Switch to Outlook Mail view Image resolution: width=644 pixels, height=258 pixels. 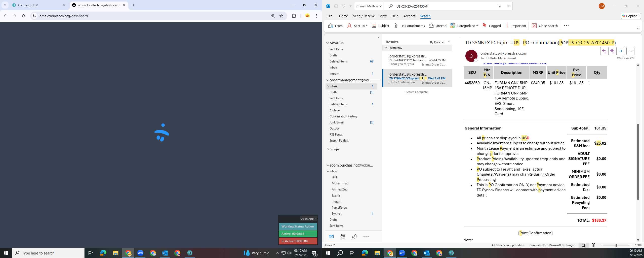click(x=331, y=236)
